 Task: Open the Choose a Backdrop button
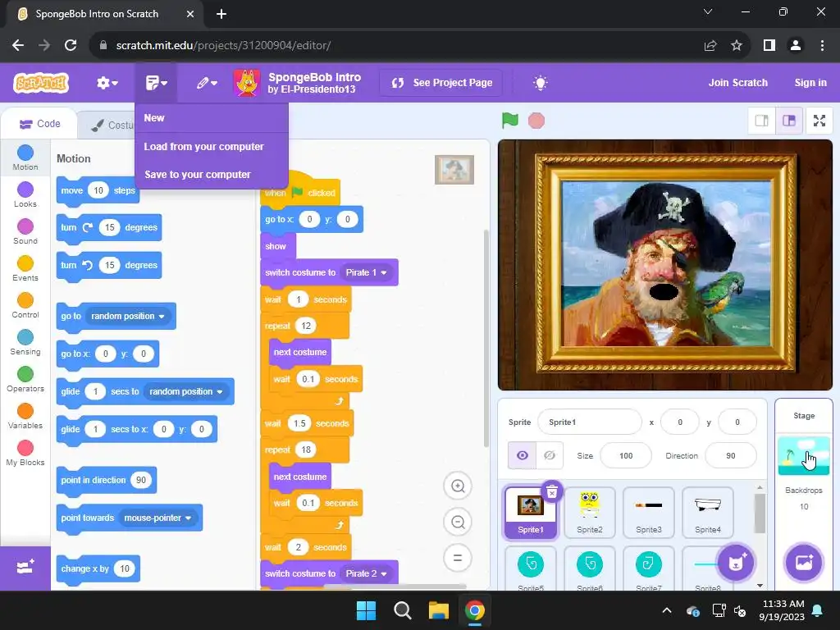tap(804, 562)
